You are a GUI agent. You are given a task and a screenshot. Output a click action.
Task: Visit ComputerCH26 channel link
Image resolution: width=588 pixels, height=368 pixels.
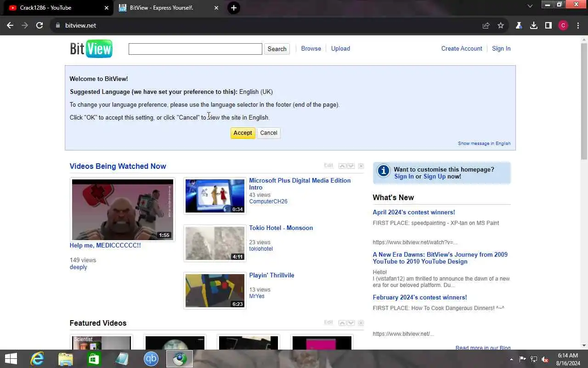268,201
